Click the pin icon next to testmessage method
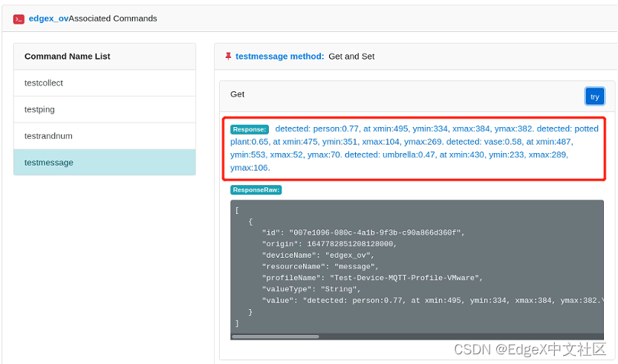618x364 pixels. click(x=228, y=56)
